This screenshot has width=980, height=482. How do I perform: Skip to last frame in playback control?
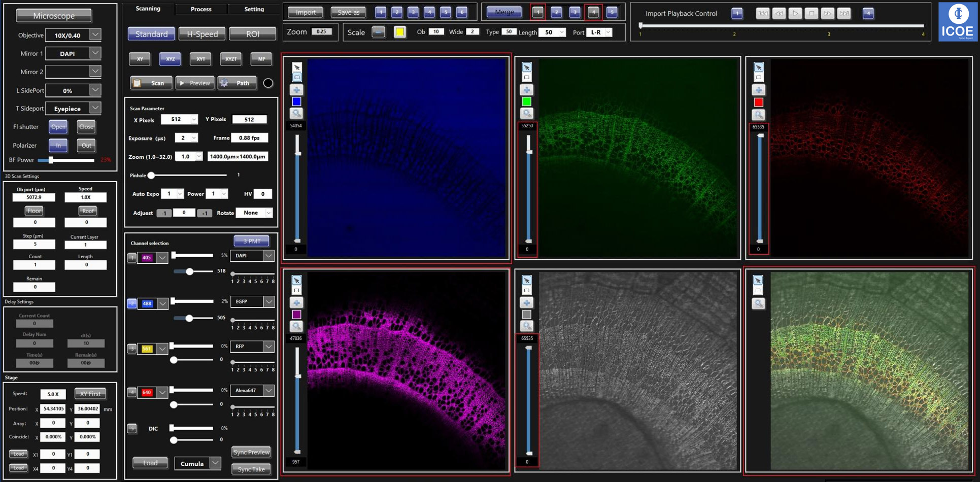[844, 14]
